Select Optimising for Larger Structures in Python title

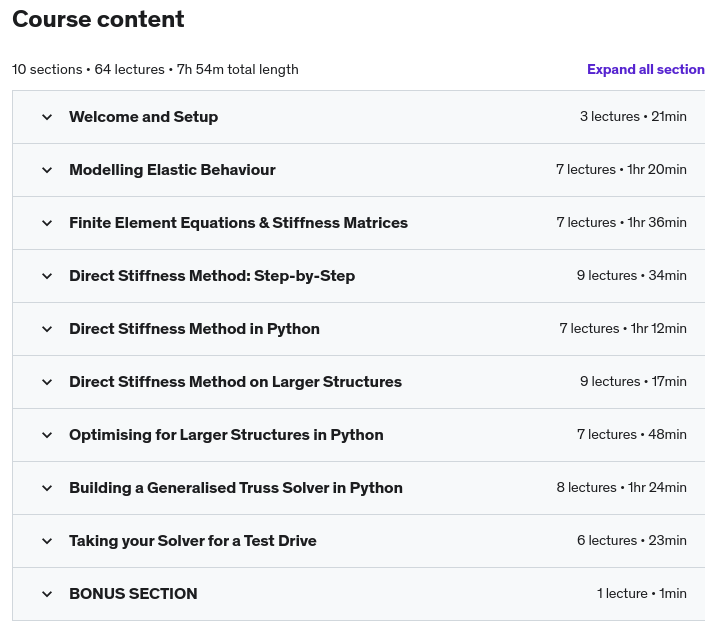coord(226,435)
